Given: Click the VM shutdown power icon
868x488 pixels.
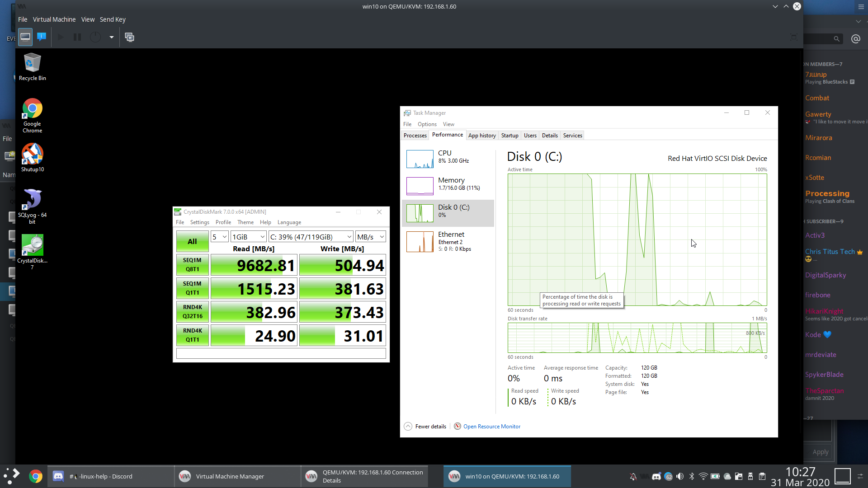Looking at the screenshot, I should [x=95, y=37].
